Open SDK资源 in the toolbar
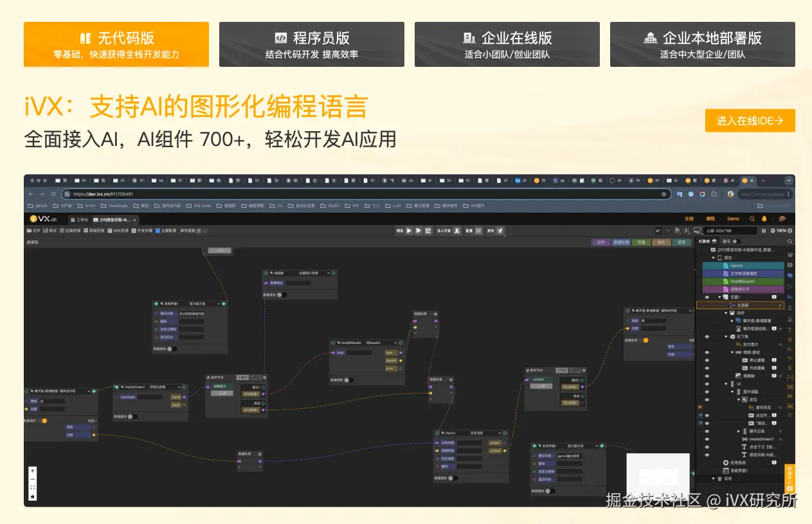This screenshot has width=812, height=524. 118,230
